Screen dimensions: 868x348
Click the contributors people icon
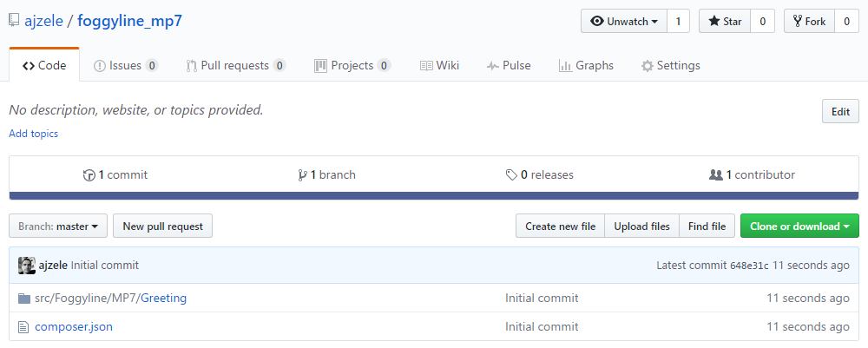(x=716, y=174)
